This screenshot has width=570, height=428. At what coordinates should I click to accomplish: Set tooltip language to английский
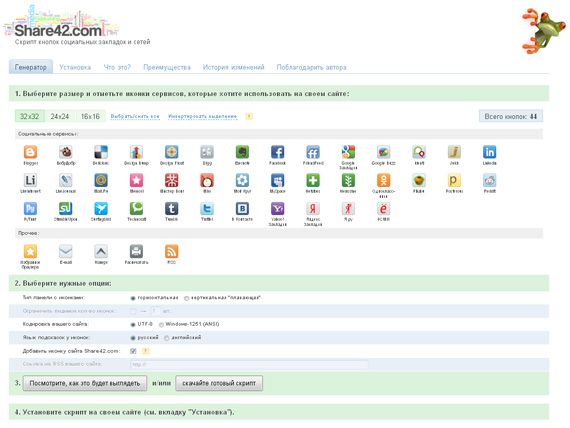click(x=166, y=338)
